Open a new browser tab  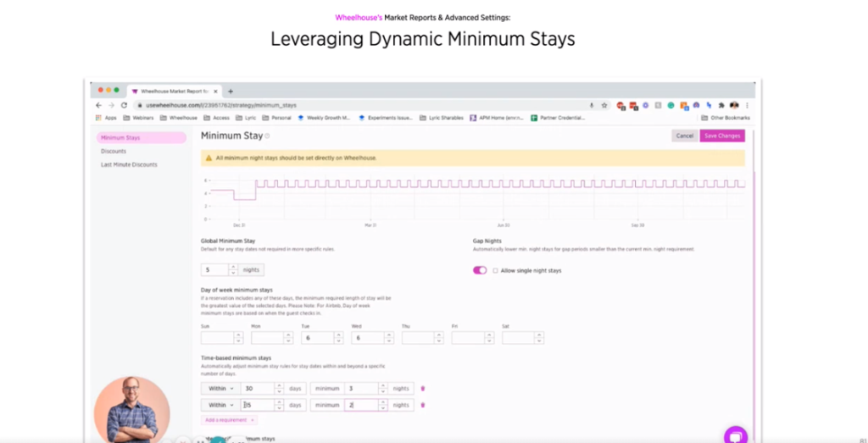(231, 91)
